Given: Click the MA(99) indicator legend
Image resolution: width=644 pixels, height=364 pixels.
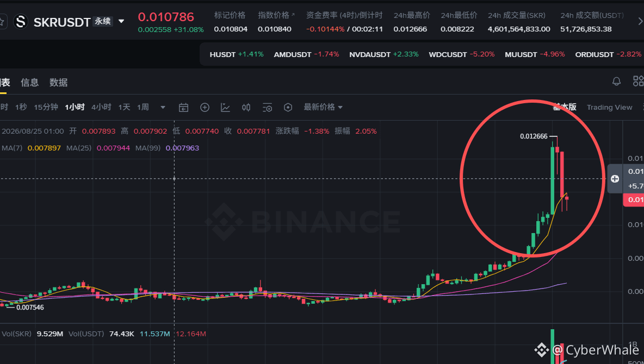Looking at the screenshot, I should coord(167,148).
